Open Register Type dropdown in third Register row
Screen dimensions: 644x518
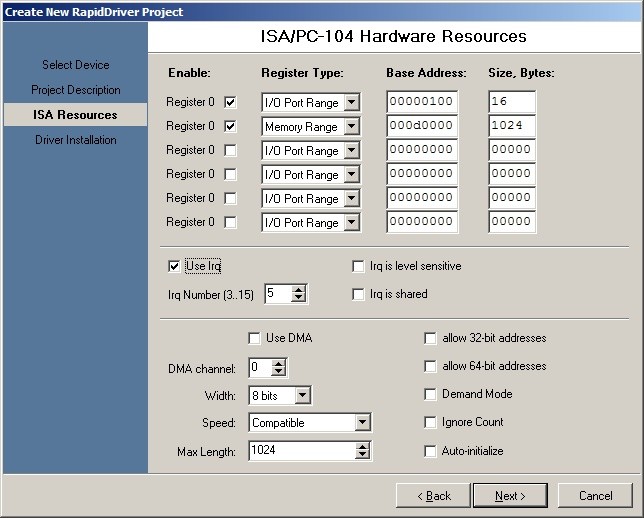(x=352, y=150)
